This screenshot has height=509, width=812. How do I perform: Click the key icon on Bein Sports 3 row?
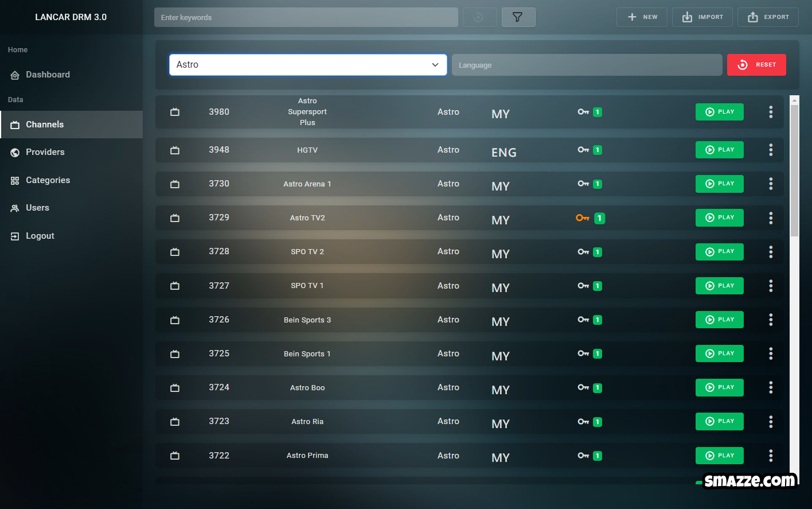coord(583,320)
